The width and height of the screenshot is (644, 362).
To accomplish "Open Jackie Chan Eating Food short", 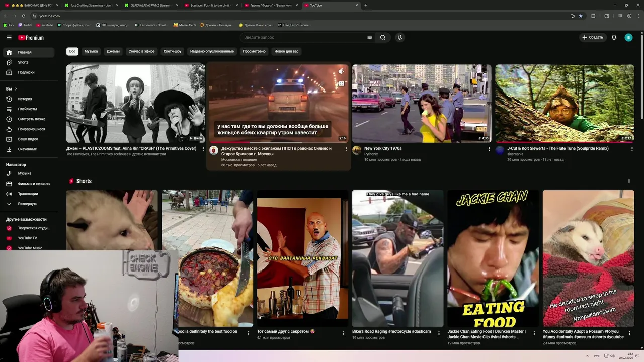I will (x=493, y=258).
